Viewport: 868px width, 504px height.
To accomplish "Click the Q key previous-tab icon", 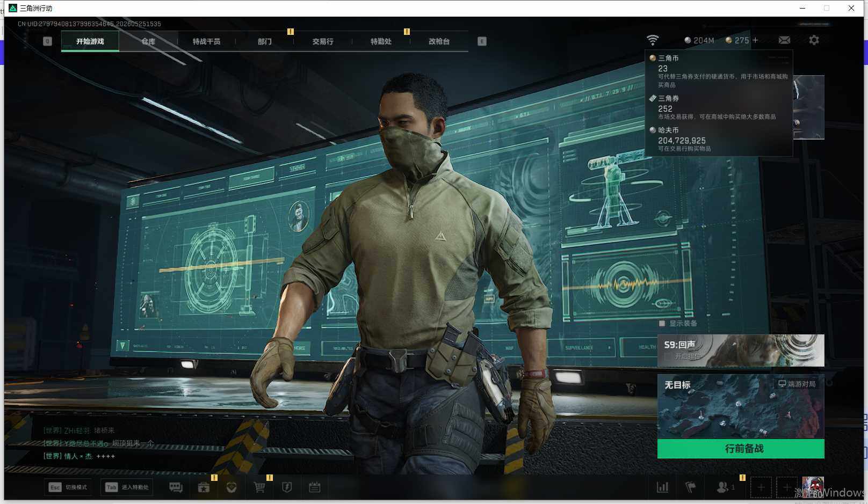I will [x=48, y=41].
